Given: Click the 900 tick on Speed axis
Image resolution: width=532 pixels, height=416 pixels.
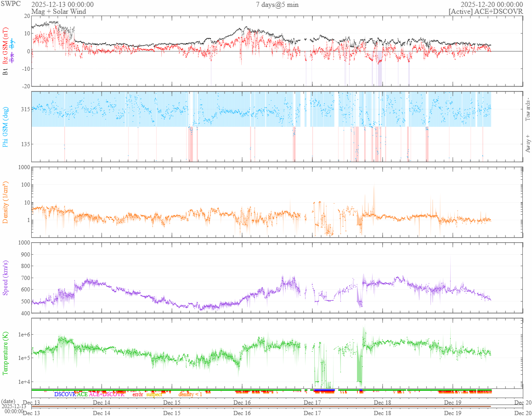Looking at the screenshot, I should (x=25, y=254).
